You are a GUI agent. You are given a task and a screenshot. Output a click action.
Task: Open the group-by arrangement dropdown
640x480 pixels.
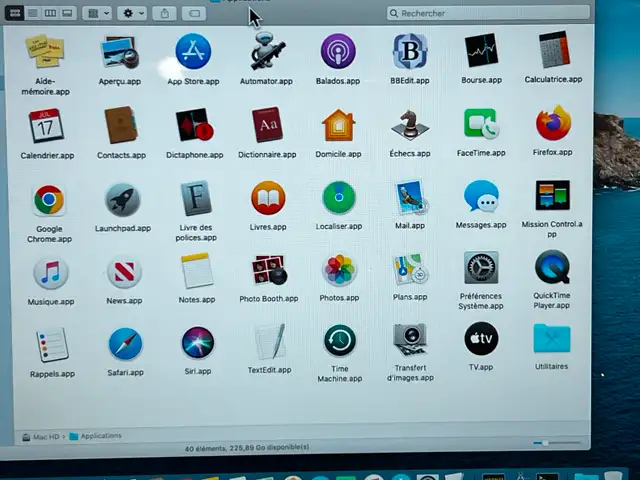[97, 13]
